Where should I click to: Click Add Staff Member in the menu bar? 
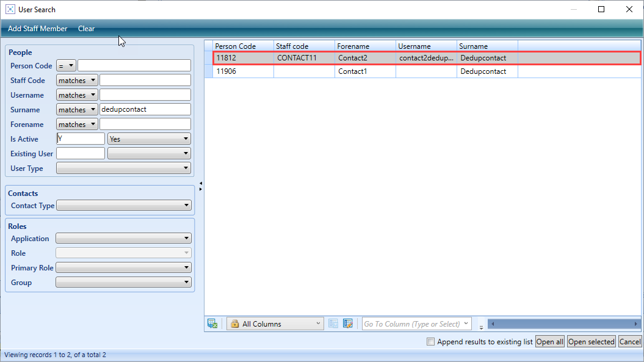tap(38, 29)
